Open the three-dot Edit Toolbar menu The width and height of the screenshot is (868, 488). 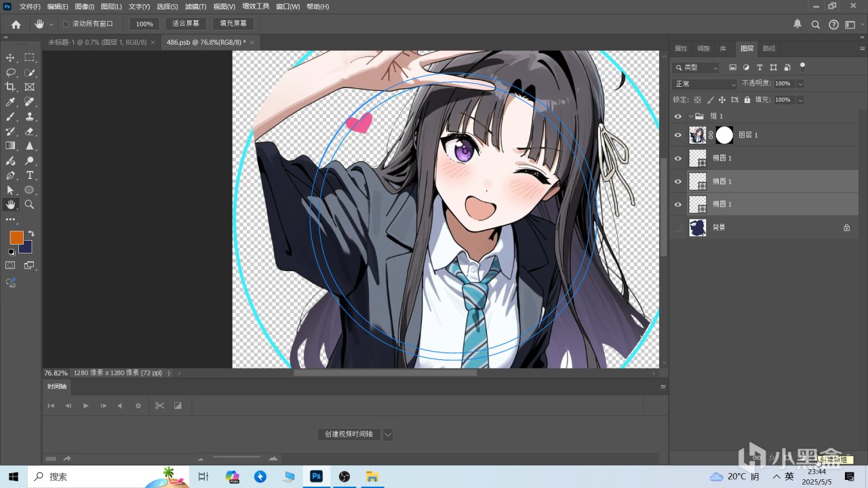10,220
